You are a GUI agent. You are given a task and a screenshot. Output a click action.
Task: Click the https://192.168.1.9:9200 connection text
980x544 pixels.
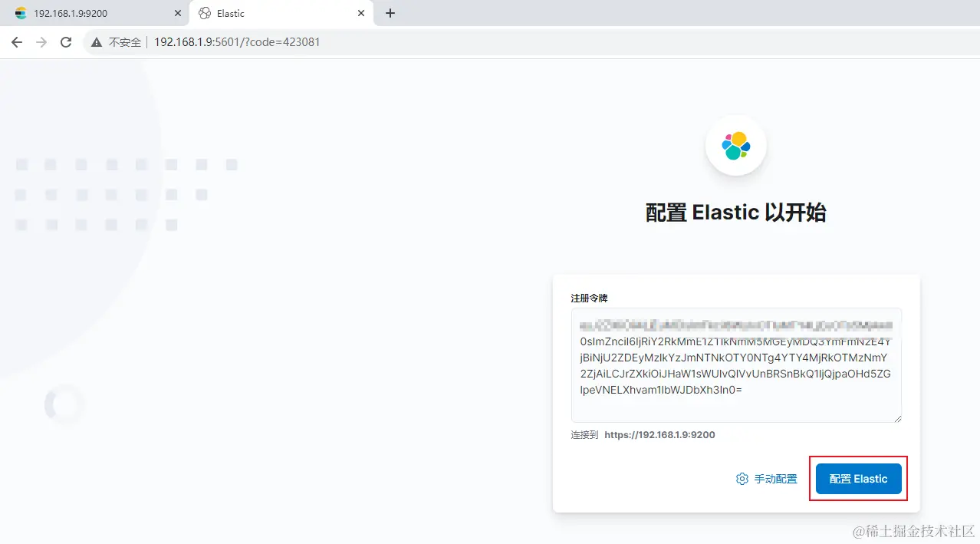click(x=659, y=434)
